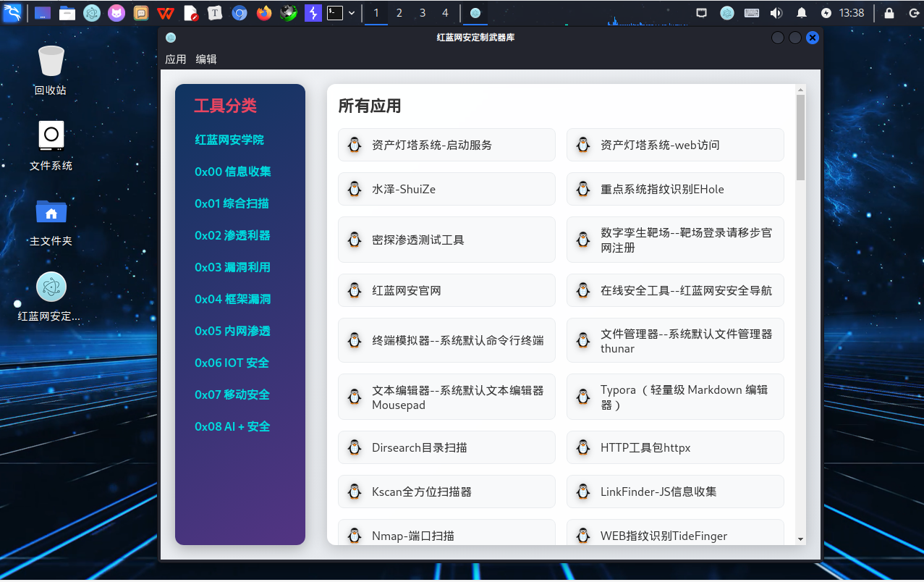Click the vertical scrollbar thumb in the app list
Screen dimensions: 924x582
pyautogui.click(x=800, y=138)
